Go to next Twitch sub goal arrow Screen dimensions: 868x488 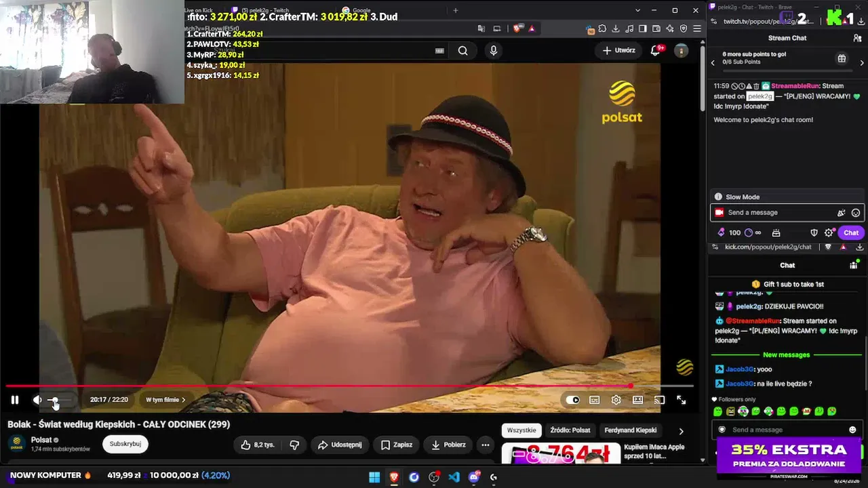tap(862, 62)
